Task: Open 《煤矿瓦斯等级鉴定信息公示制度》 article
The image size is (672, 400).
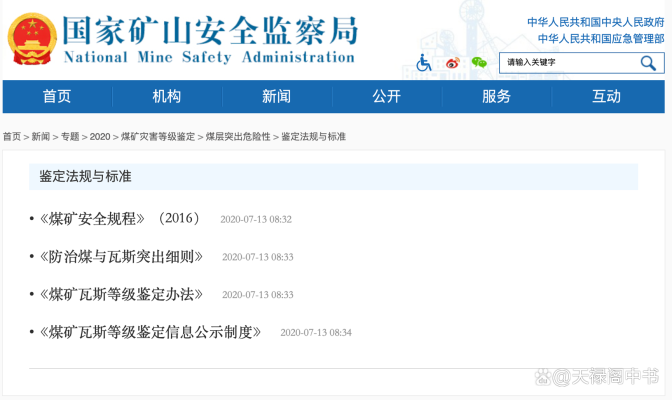Action: click(149, 332)
